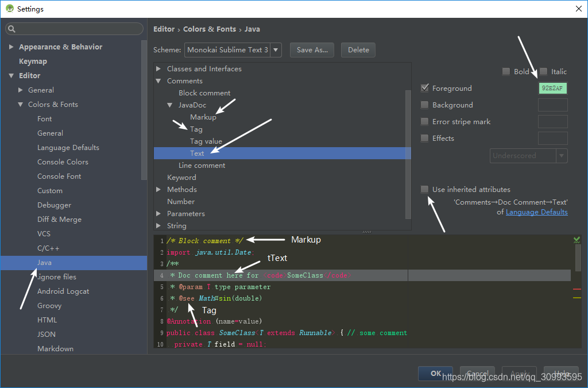Select Markup under JavaDoc
This screenshot has width=588, height=388.
[x=203, y=117]
